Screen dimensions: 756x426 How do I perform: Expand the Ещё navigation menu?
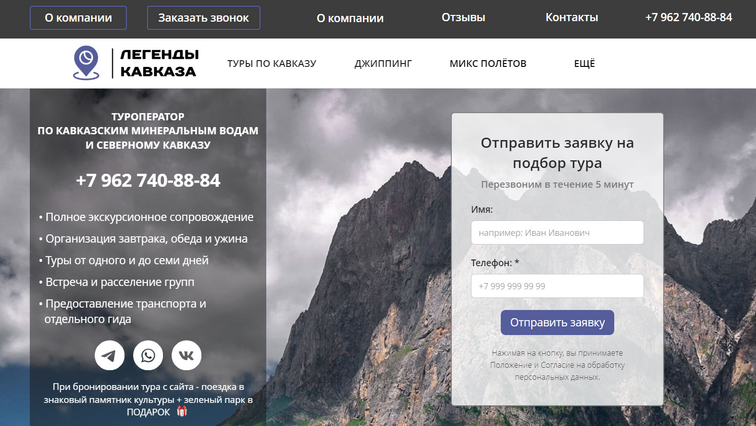point(584,64)
